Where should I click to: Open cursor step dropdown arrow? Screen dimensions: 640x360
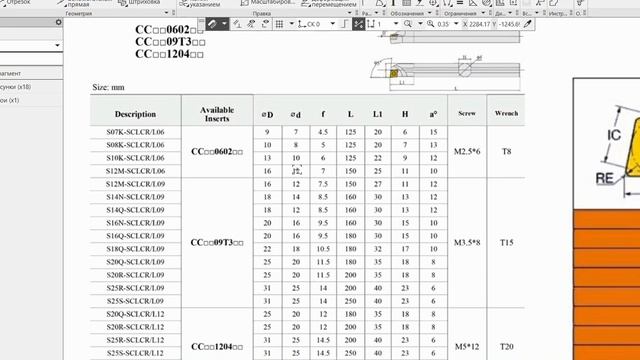395,24
